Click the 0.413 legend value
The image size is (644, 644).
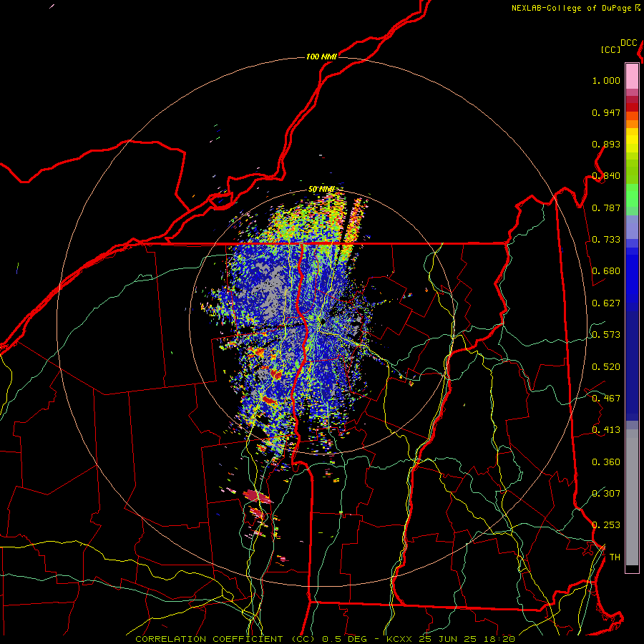[606, 430]
